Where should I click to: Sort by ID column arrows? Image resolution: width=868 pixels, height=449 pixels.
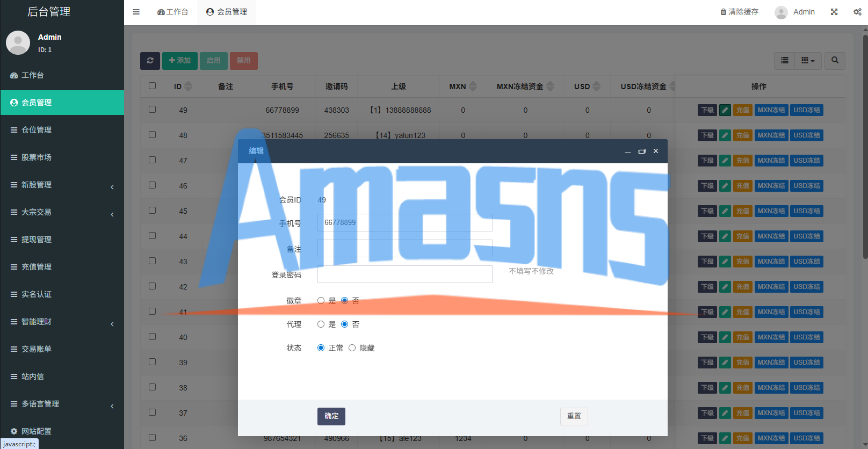pos(188,86)
